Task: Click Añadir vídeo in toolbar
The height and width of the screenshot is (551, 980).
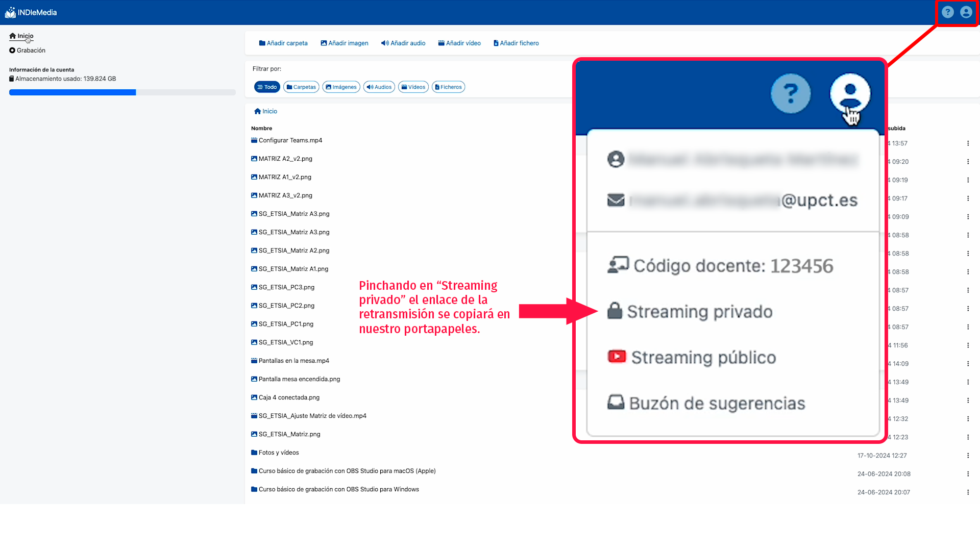Action: point(459,43)
